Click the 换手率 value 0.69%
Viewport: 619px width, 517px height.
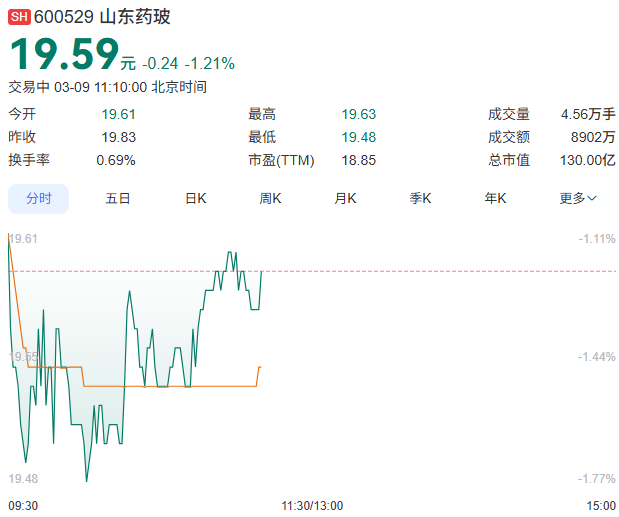click(116, 160)
